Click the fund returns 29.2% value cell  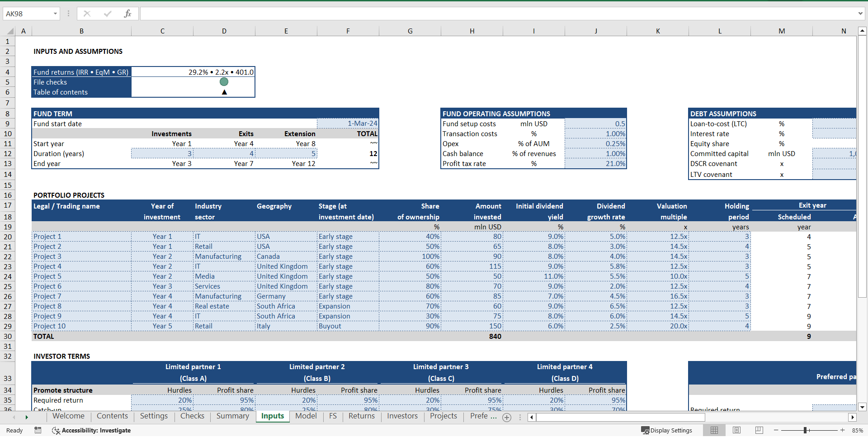pyautogui.click(x=193, y=72)
